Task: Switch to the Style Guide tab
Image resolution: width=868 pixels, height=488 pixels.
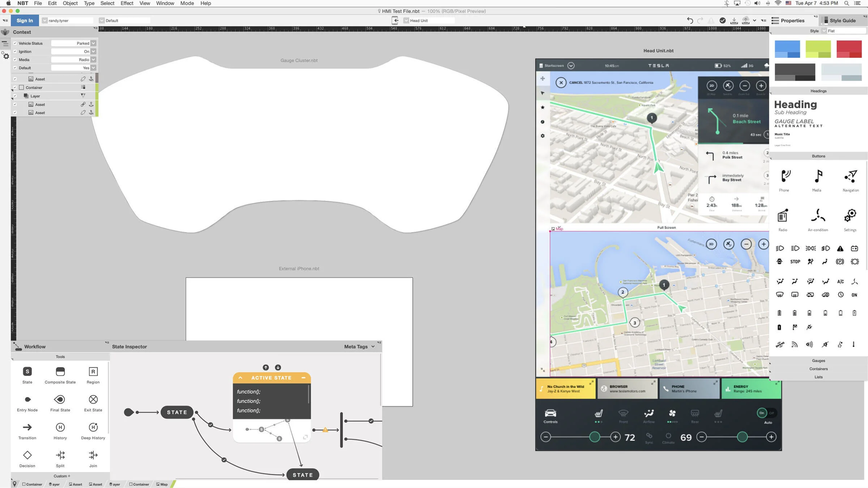Action: pos(842,21)
